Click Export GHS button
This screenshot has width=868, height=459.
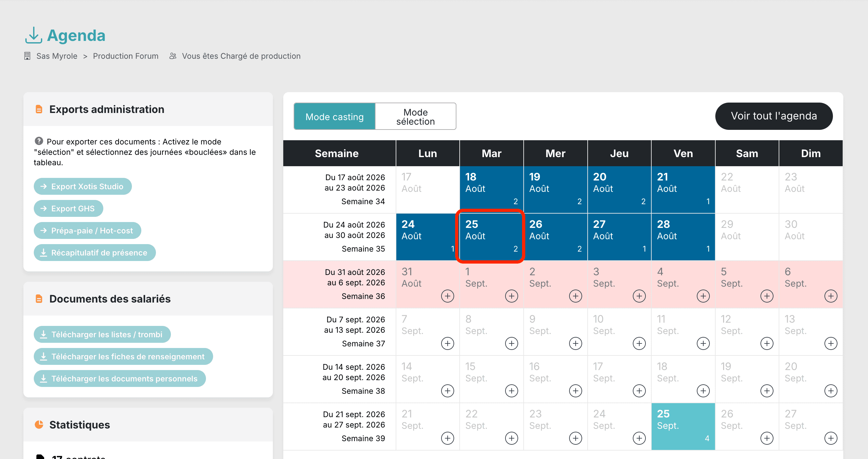click(69, 208)
